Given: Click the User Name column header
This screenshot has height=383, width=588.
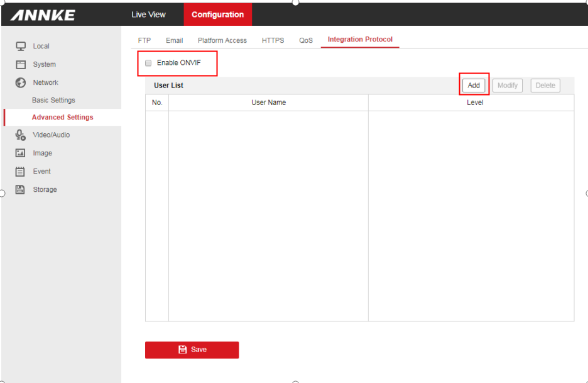Looking at the screenshot, I should (268, 103).
